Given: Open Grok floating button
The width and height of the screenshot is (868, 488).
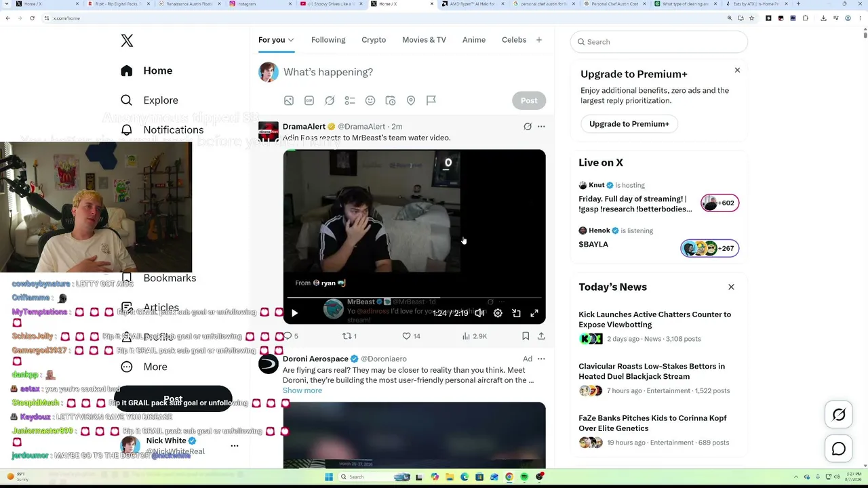Looking at the screenshot, I should point(839,415).
